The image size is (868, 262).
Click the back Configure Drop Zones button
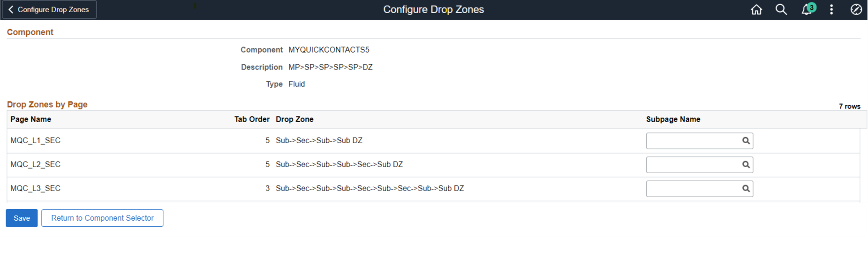pos(49,9)
